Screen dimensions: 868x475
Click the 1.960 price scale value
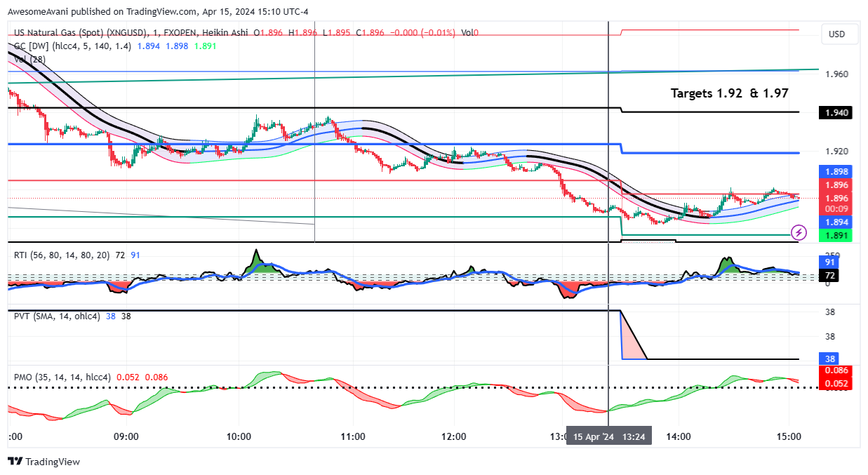pos(836,74)
